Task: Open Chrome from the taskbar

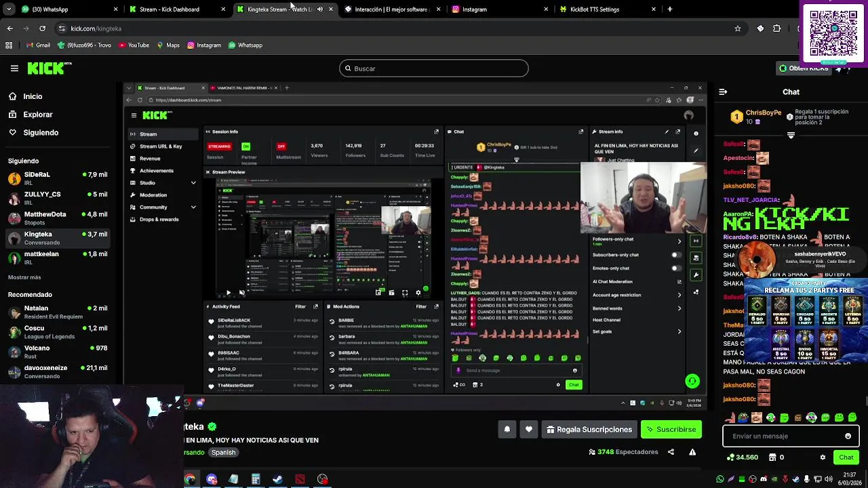Action: 189,479
